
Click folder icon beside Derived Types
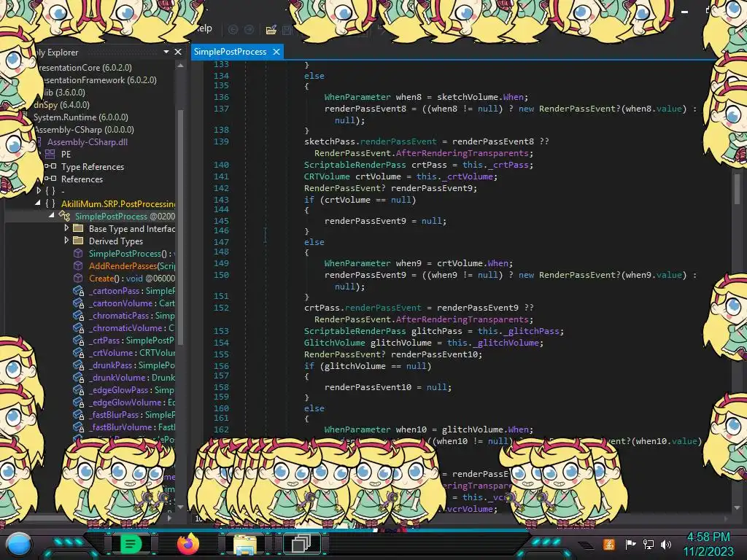[x=78, y=241]
